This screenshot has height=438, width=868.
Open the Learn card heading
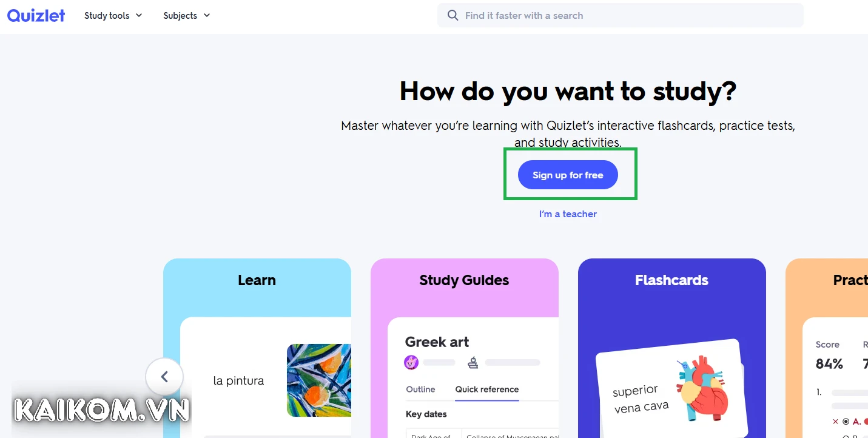[x=257, y=280]
